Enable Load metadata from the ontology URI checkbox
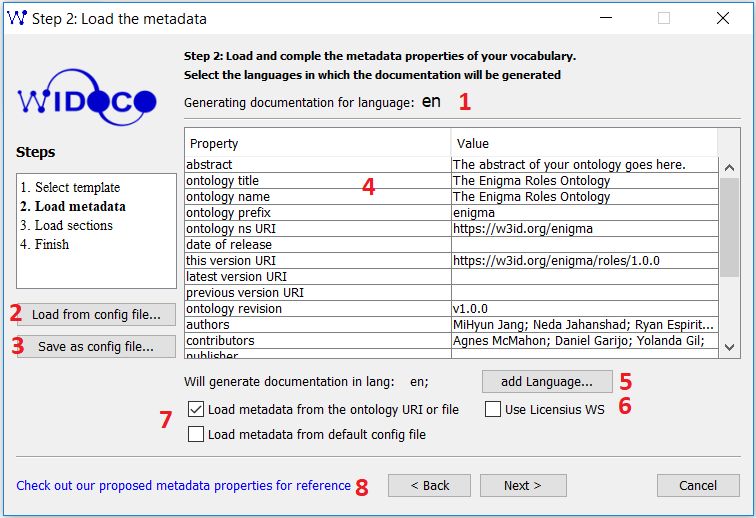Viewport: 756px width, 518px height. 196,409
